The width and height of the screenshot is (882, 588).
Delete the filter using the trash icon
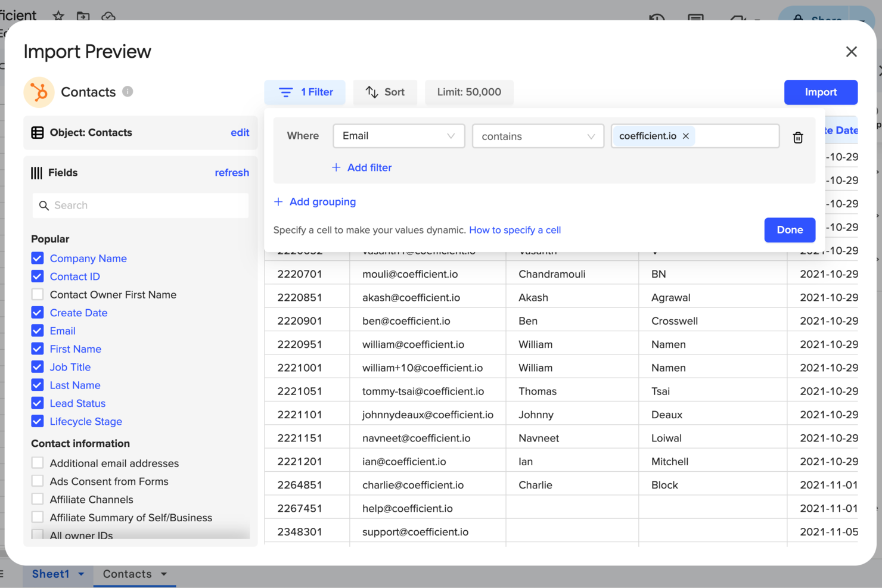[x=798, y=136]
